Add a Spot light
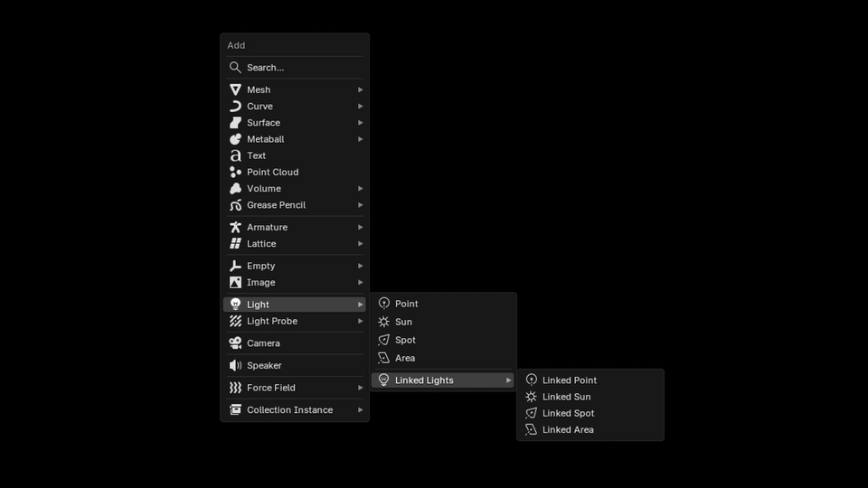The image size is (868, 488). [405, 340]
